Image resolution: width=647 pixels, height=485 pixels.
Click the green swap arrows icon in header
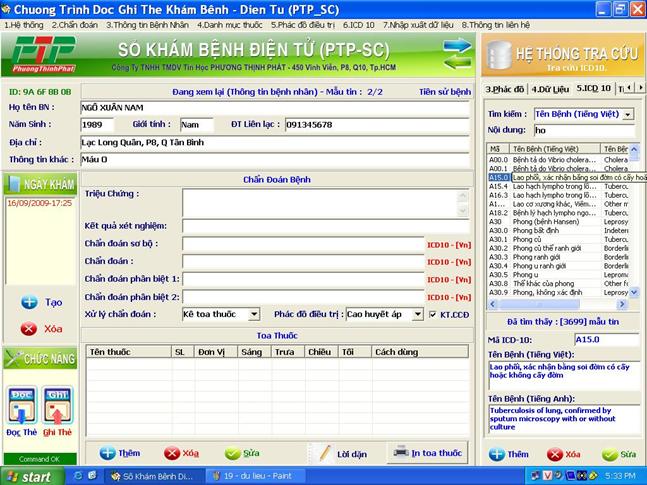tap(457, 52)
